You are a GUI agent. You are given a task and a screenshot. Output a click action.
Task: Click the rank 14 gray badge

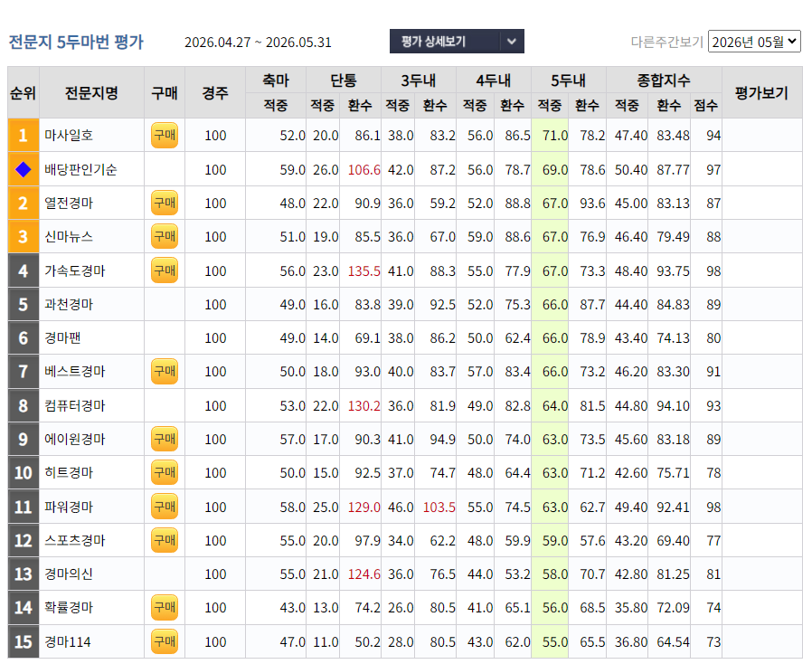(24, 608)
